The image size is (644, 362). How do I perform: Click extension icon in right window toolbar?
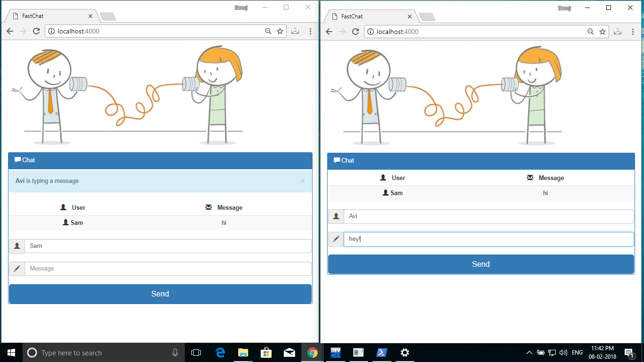click(x=618, y=32)
